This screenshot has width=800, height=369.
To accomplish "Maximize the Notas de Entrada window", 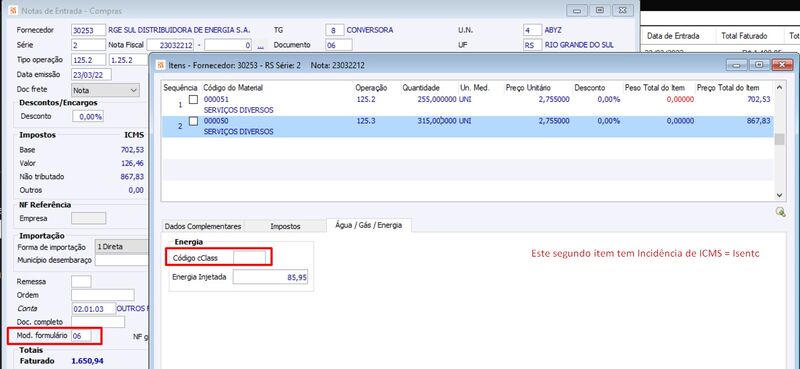I will click(600, 10).
